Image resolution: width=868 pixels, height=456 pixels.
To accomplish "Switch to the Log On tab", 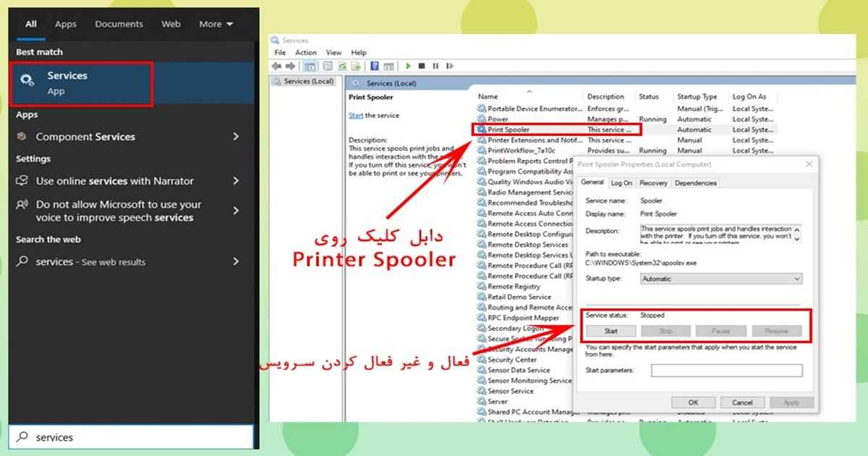I will click(x=621, y=183).
